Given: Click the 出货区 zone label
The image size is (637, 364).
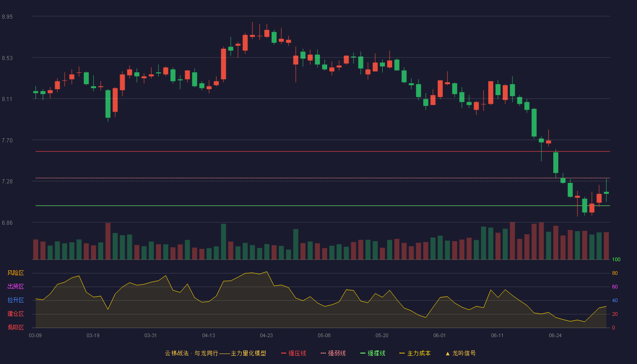Looking at the screenshot, I should [15, 287].
